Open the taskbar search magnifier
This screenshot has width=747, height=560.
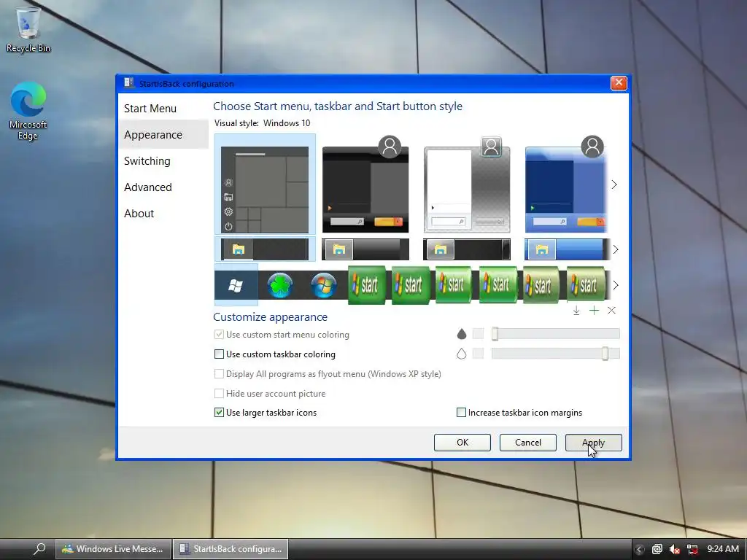(39, 548)
